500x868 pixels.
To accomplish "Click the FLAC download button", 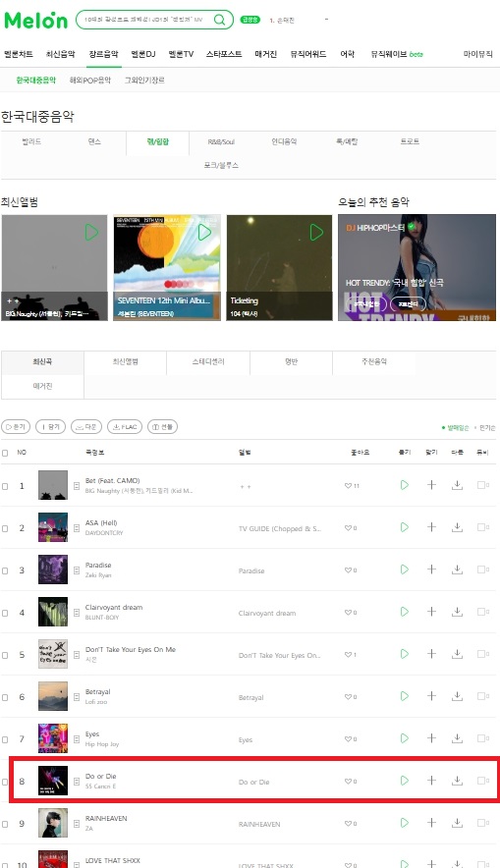I will tap(125, 427).
